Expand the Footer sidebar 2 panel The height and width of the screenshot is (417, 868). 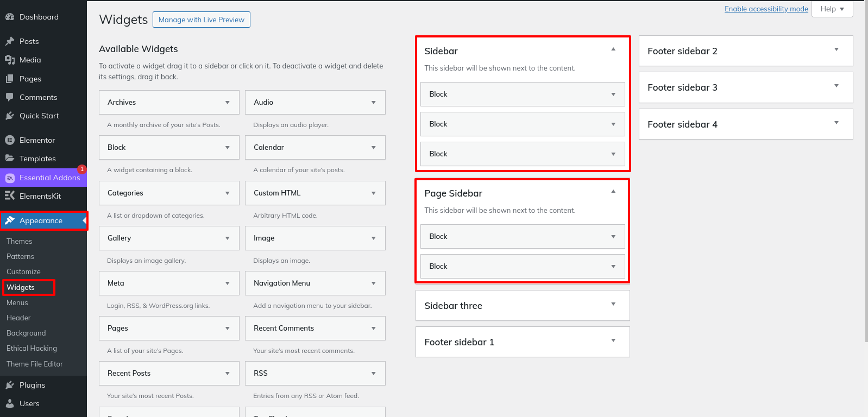836,50
